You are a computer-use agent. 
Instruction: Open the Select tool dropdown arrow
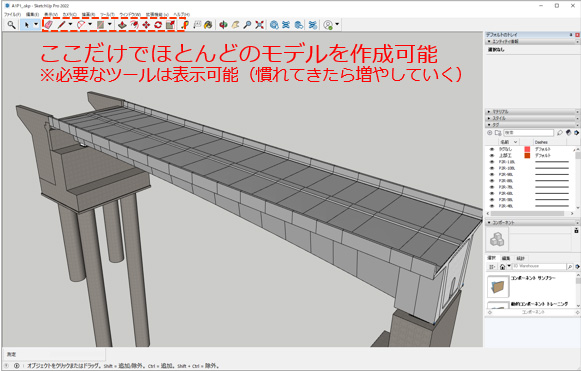coord(36,24)
